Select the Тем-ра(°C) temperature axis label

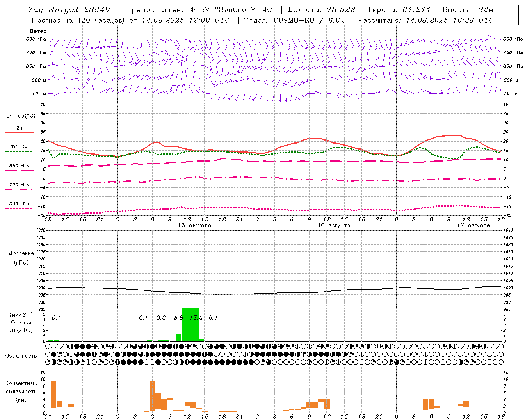19,116
